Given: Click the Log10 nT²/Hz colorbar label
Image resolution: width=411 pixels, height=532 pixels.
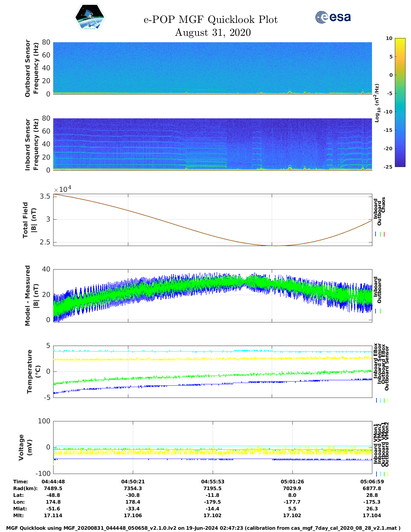Looking at the screenshot, I should [x=377, y=103].
